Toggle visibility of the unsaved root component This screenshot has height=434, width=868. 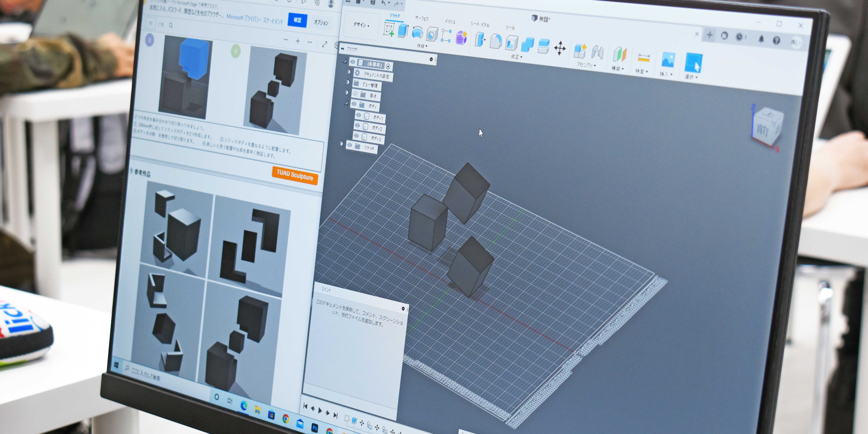[x=352, y=61]
